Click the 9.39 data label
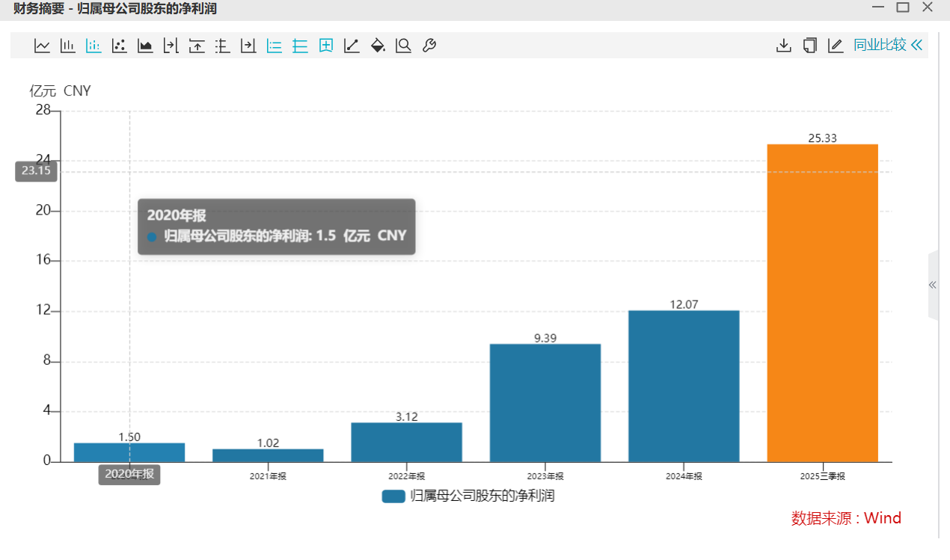Image resolution: width=950 pixels, height=560 pixels. [545, 338]
